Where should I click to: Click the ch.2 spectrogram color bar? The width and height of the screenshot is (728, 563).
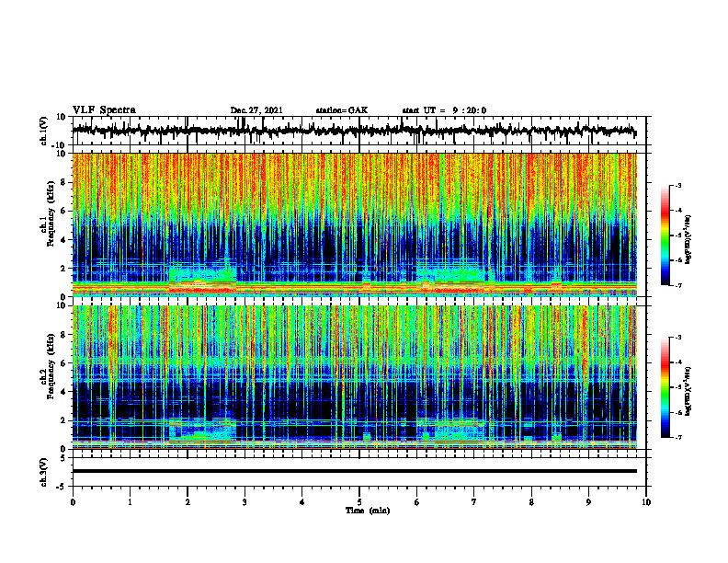665,387
